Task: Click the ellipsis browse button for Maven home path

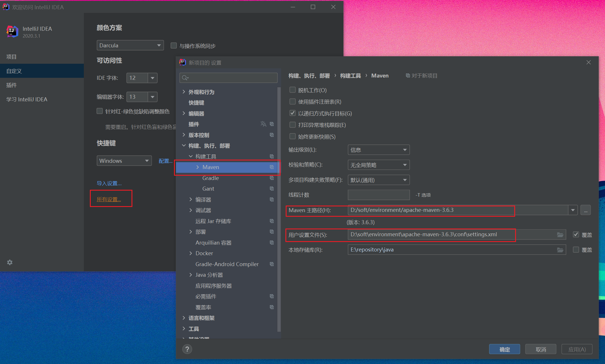Action: [585, 210]
